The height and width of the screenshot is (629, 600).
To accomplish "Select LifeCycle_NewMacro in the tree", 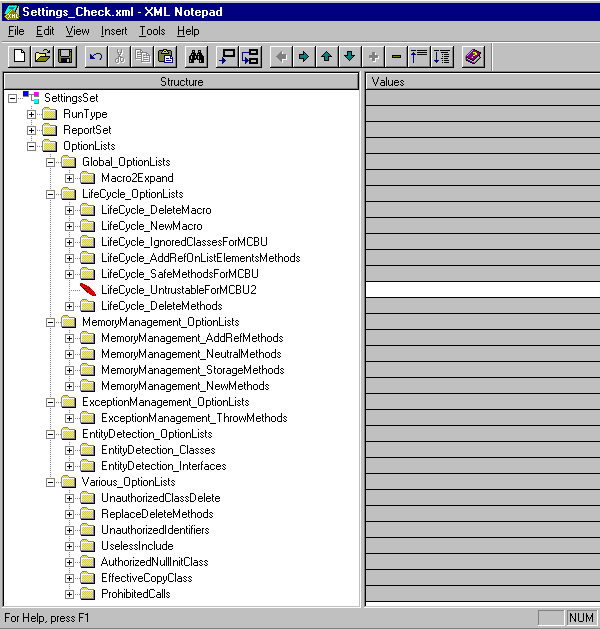I will point(152,226).
